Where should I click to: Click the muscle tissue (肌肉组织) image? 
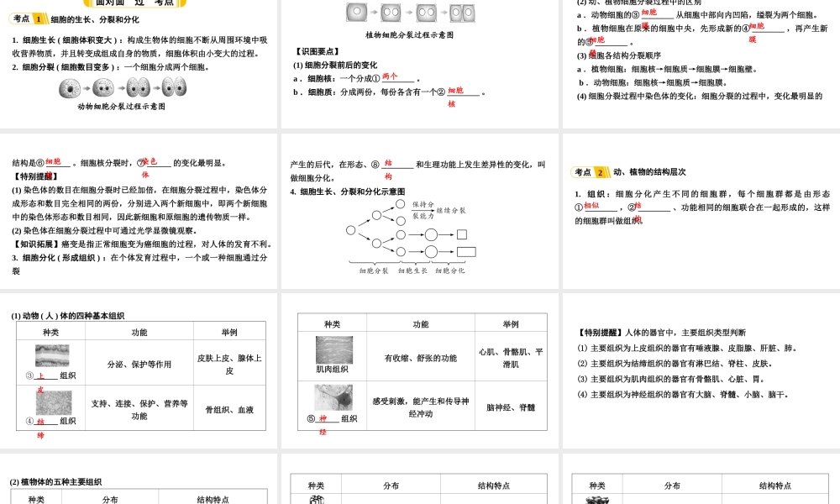333,349
